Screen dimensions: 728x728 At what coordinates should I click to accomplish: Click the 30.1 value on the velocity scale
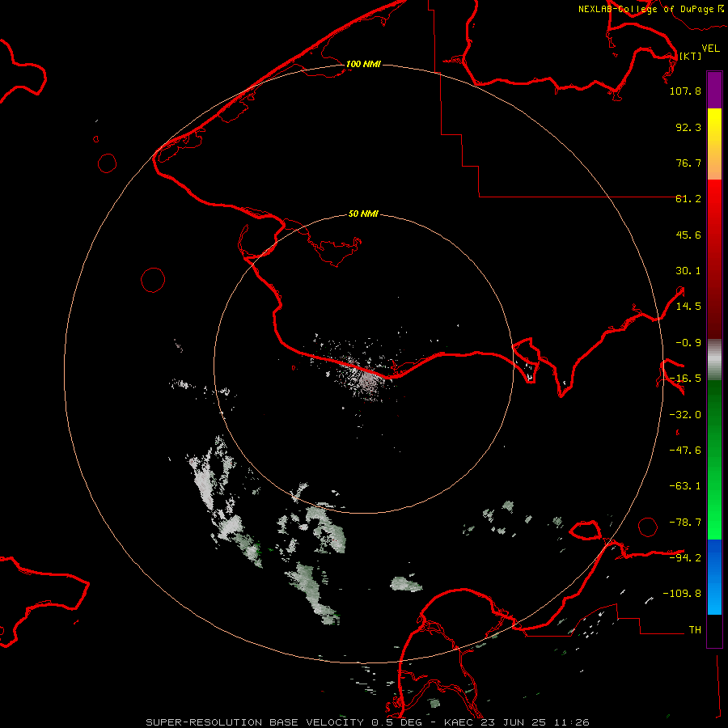688,271
